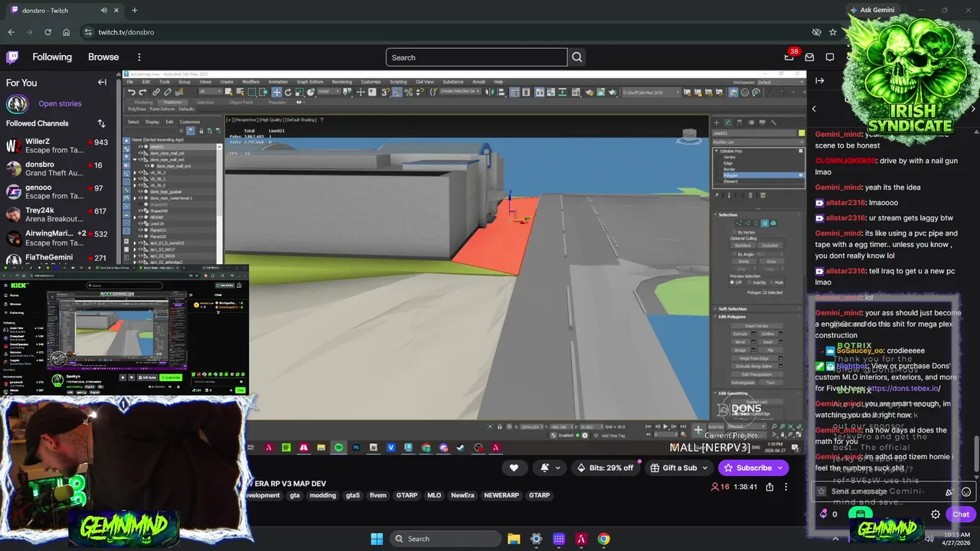The height and width of the screenshot is (551, 980).
Task: Click Open stories link
Action: pyautogui.click(x=60, y=104)
